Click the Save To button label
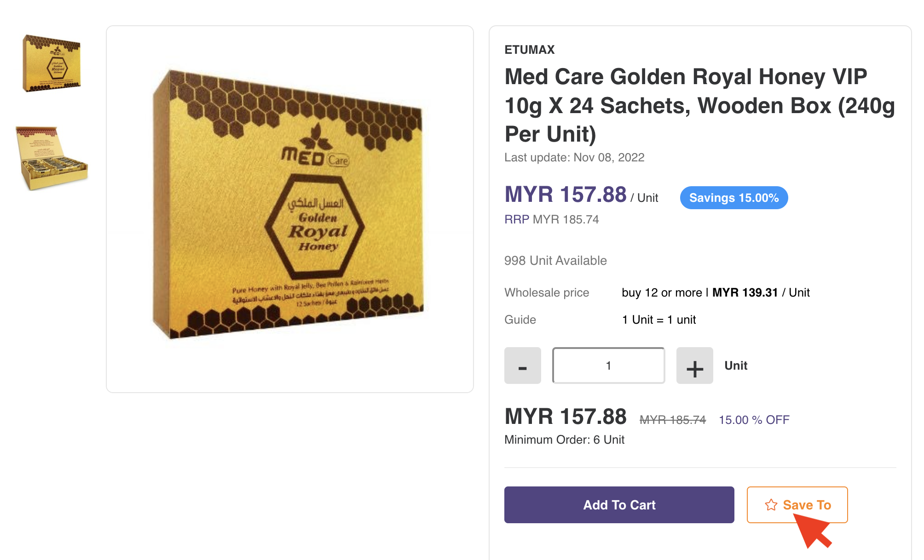924x560 pixels. [807, 505]
